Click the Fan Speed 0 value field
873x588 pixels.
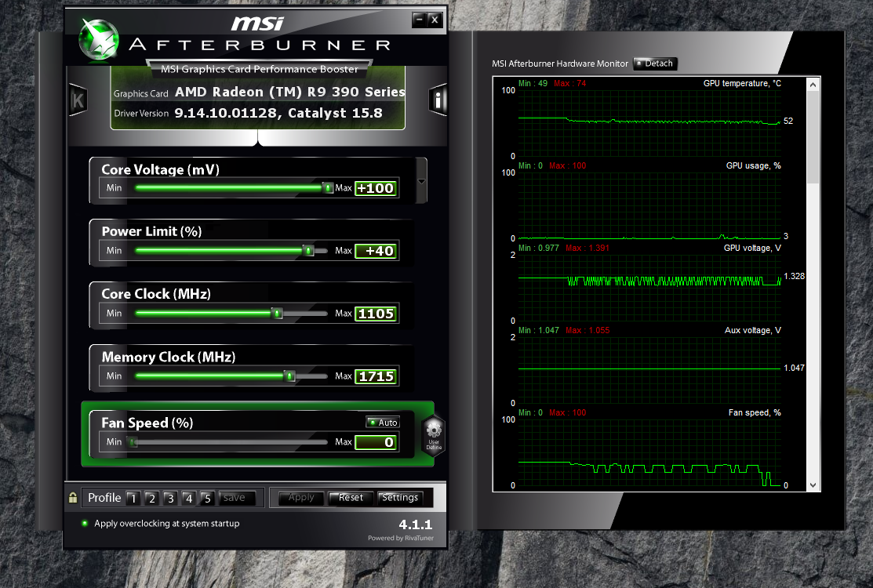tap(376, 442)
